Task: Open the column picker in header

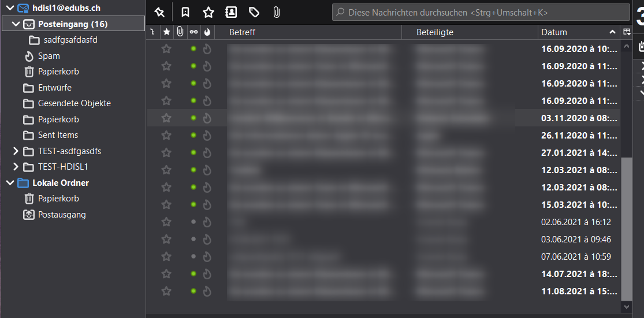Action: [x=627, y=32]
